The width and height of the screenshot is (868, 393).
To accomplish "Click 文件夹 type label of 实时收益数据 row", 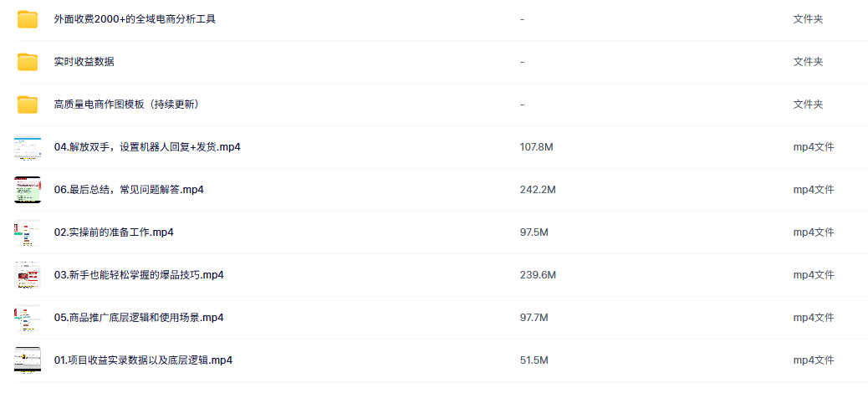I will (808, 62).
